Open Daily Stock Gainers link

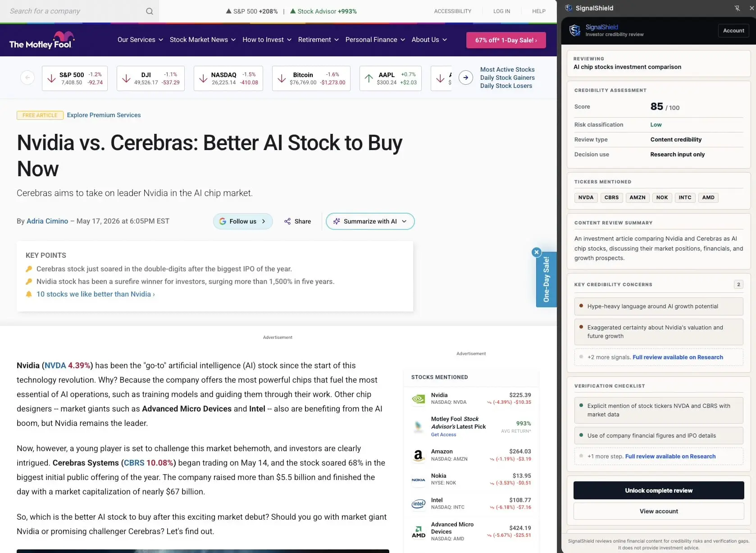pos(507,78)
